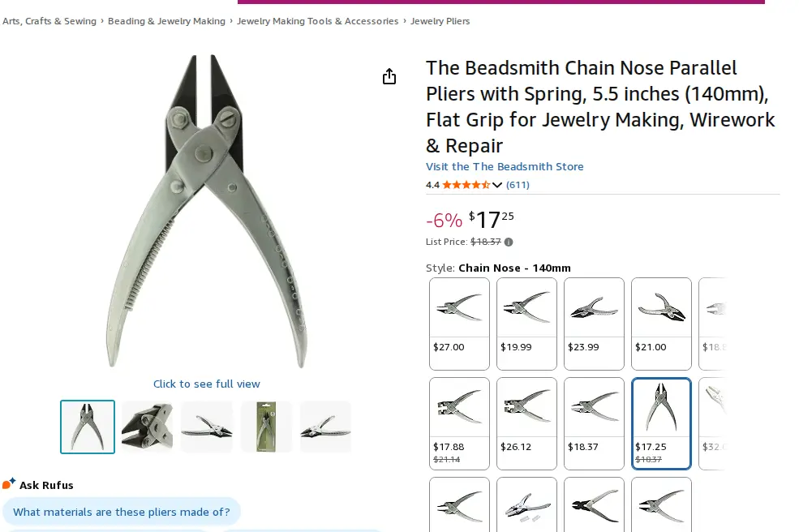Go to Beading & Jewelry Making breadcrumb
799x532 pixels.
[x=166, y=21]
